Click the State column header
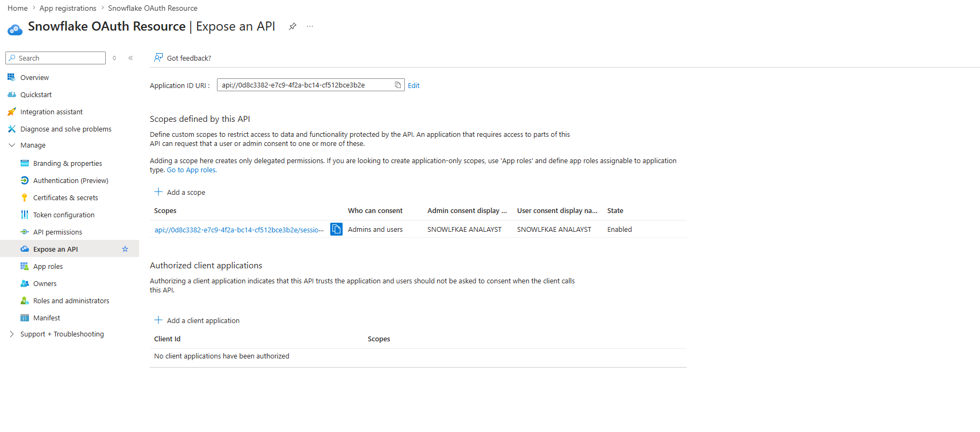The height and width of the screenshot is (432, 980). [615, 210]
